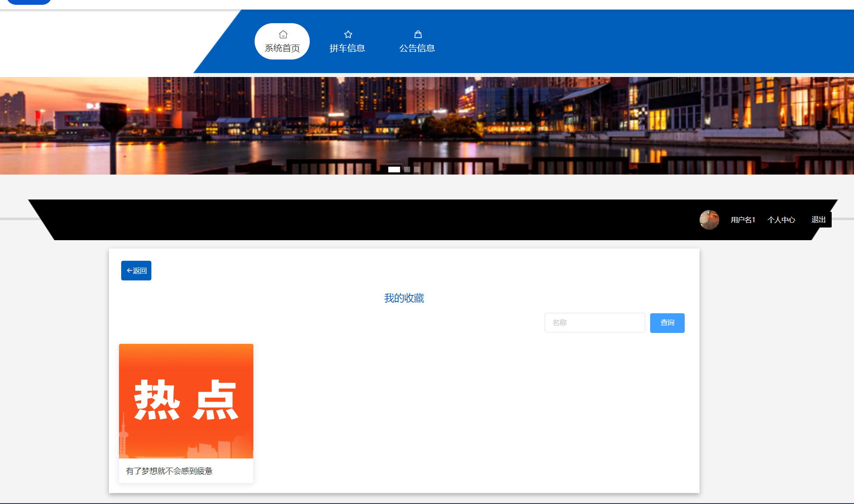Click the home icon above 系统首页
This screenshot has width=854, height=504.
(282, 34)
